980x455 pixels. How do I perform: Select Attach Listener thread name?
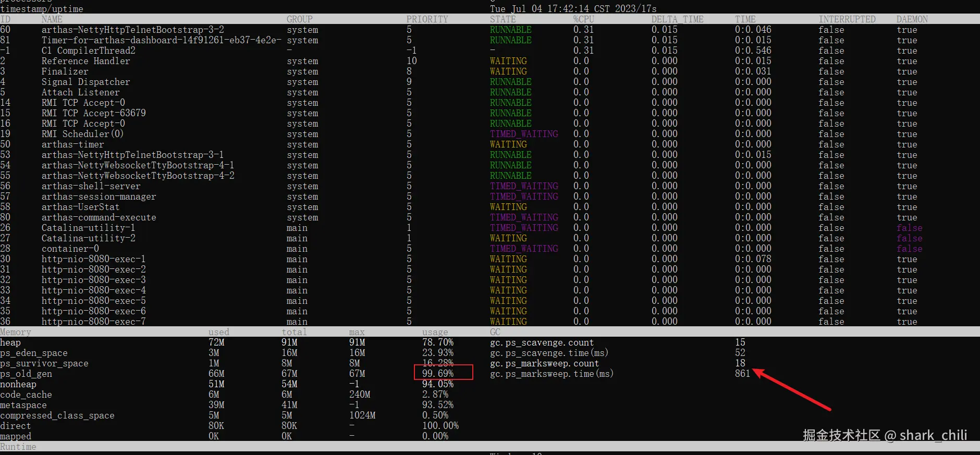click(x=81, y=92)
